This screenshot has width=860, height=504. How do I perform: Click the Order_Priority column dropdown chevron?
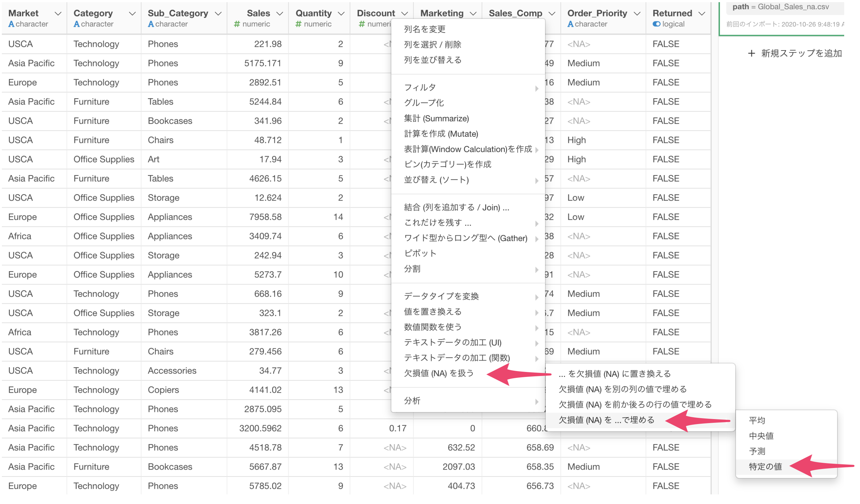click(637, 14)
